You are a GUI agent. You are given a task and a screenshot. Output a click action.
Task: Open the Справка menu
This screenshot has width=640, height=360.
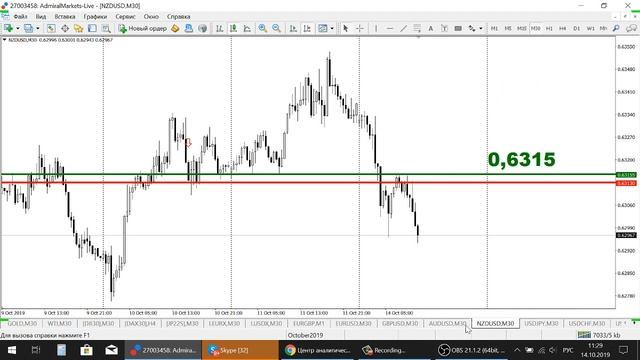pyautogui.click(x=178, y=17)
